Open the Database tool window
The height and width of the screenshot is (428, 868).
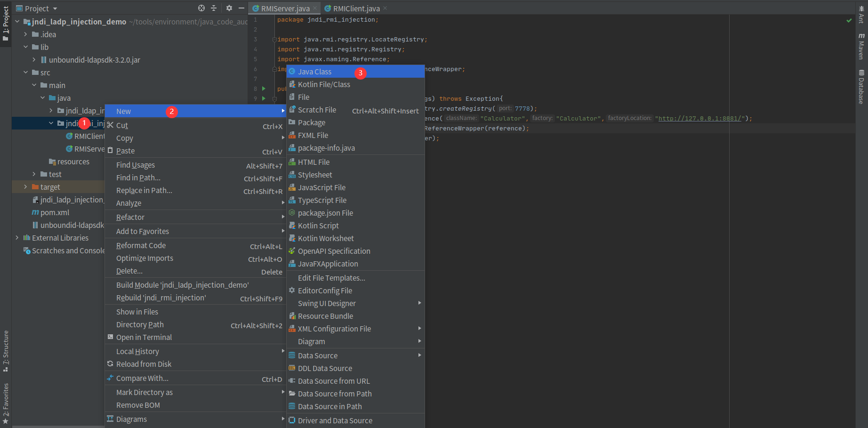tap(861, 87)
